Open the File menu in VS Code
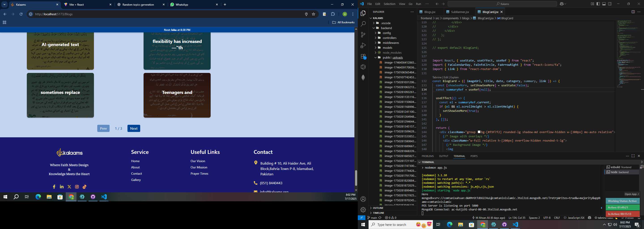 point(369,4)
